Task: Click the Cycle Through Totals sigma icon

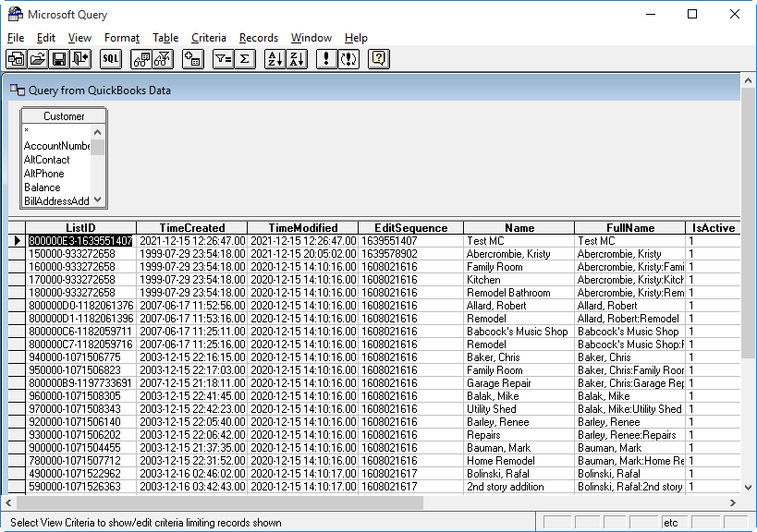Action: tap(244, 59)
